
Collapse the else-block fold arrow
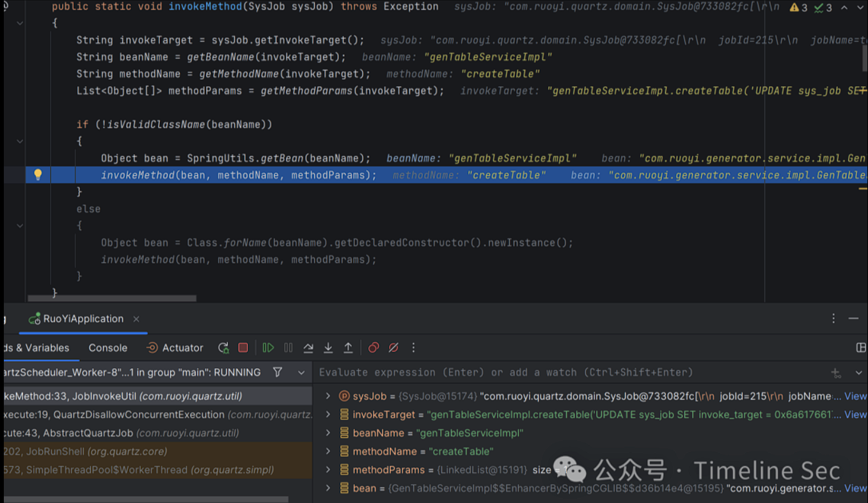(19, 226)
